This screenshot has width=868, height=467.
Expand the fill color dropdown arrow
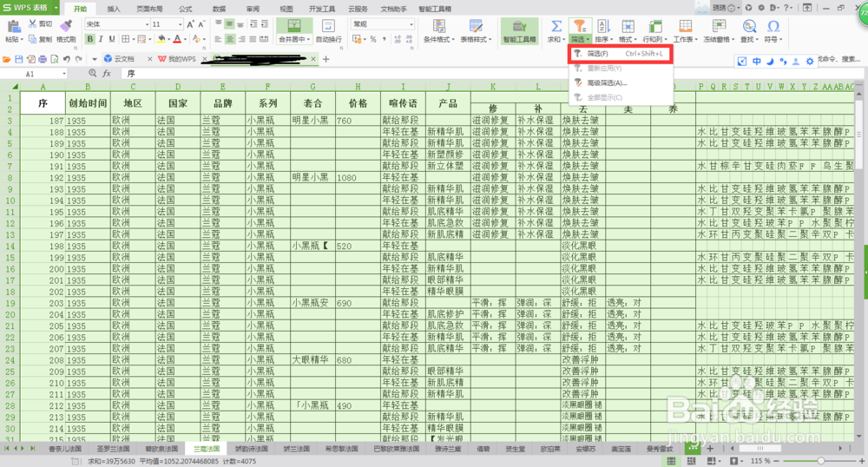[169, 39]
